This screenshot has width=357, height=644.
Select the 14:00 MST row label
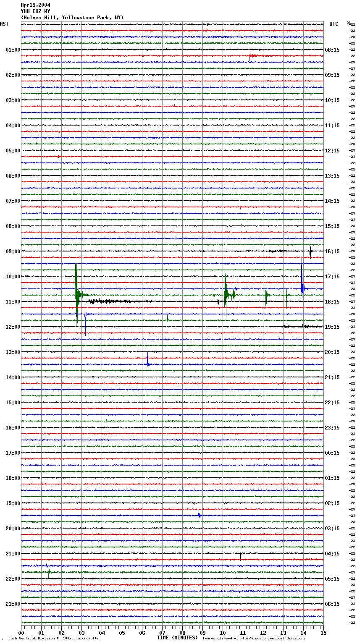(13, 377)
